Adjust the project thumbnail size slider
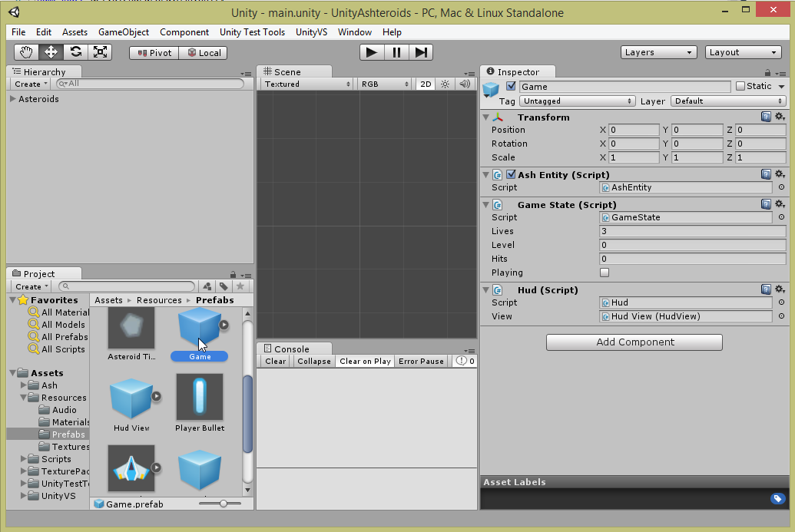The image size is (795, 532). click(x=223, y=504)
